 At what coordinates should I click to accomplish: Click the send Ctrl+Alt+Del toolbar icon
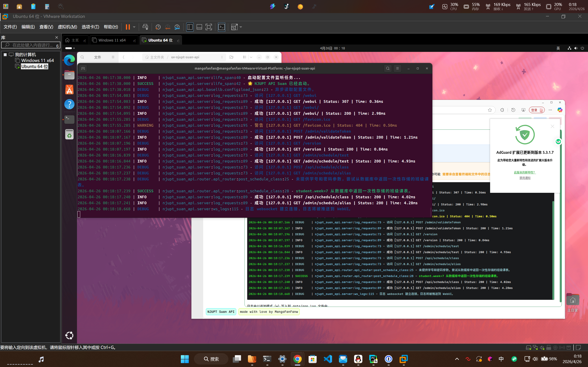coord(145,27)
